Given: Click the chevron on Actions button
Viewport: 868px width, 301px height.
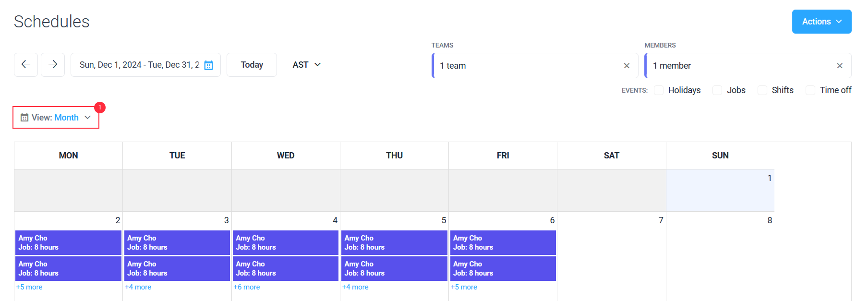Looking at the screenshot, I should (x=839, y=22).
